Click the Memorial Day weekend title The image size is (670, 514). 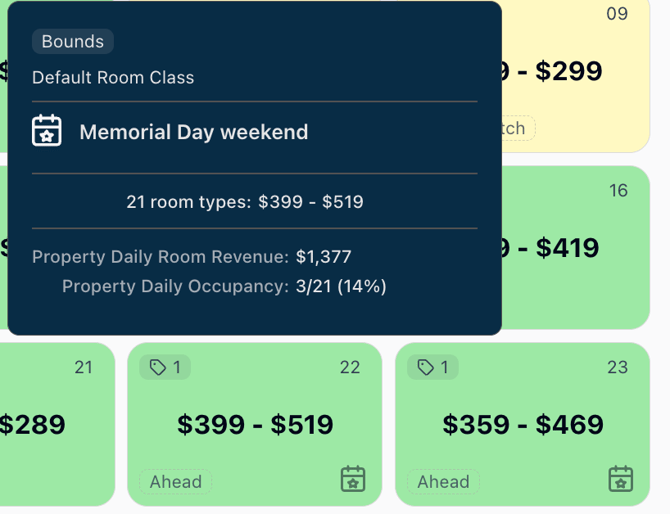pos(193,132)
